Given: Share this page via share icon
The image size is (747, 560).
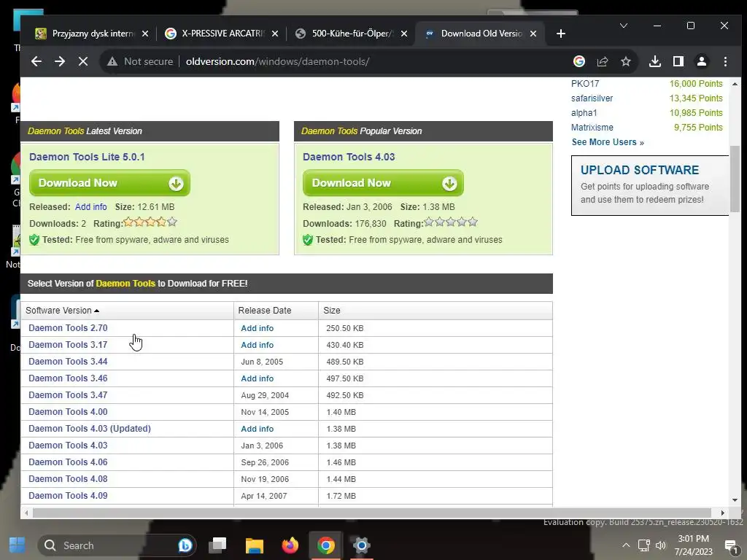Looking at the screenshot, I should pyautogui.click(x=603, y=61).
